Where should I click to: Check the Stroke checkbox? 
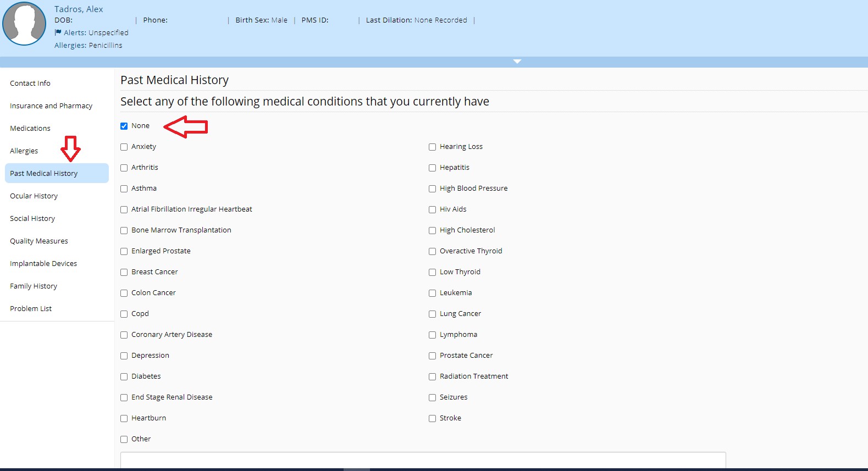(x=433, y=418)
